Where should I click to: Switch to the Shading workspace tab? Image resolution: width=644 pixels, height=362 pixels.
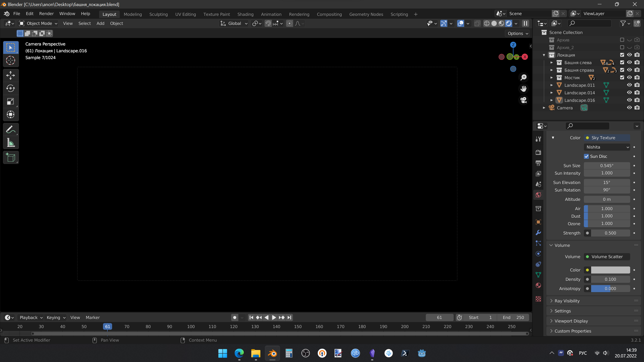coord(245,14)
